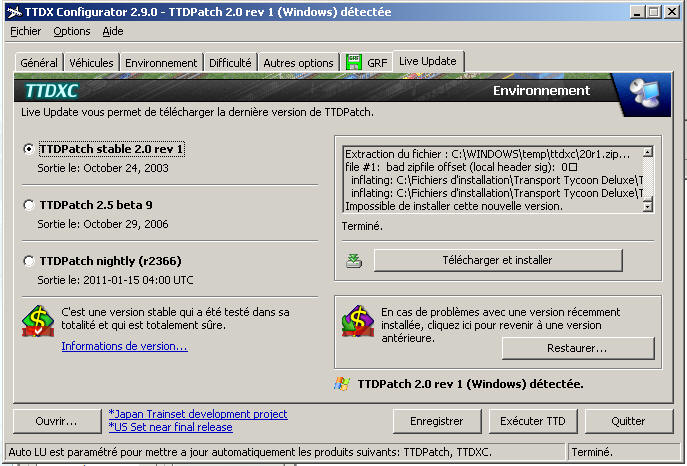Screen dimensions: 687x466
Task: Click the 'Extraction du fichier' log line
Action: (488, 154)
